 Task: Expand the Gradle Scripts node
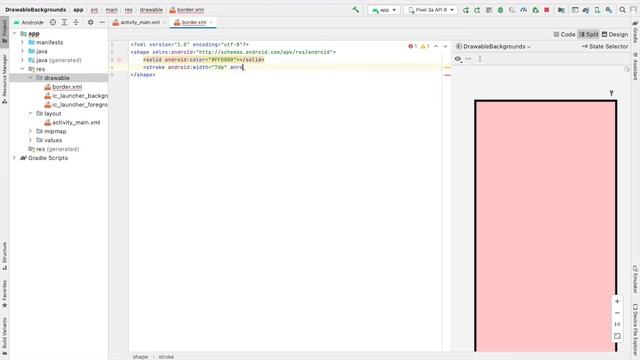(15, 158)
